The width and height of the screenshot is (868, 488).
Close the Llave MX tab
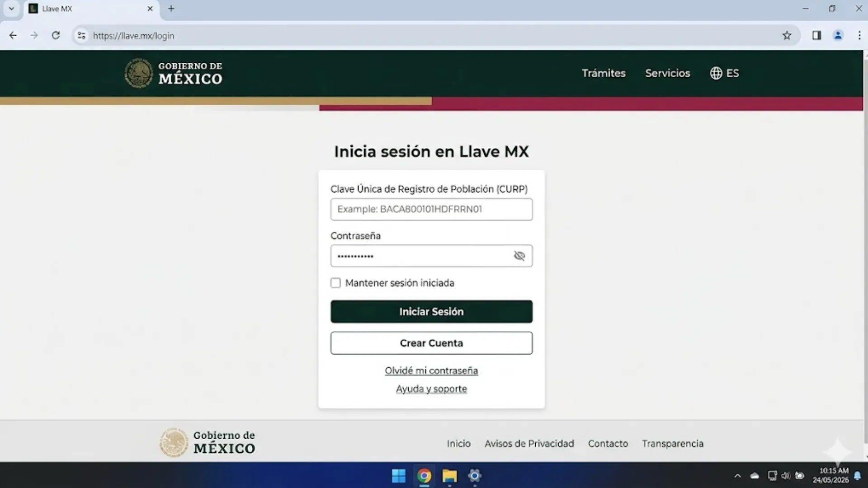[150, 9]
